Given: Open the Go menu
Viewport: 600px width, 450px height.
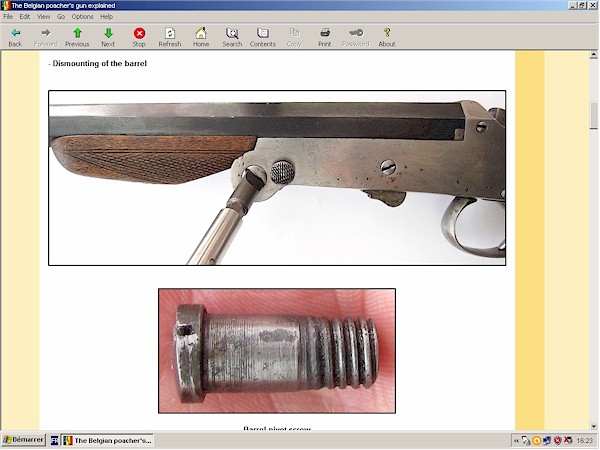Looking at the screenshot, I should click(61, 16).
